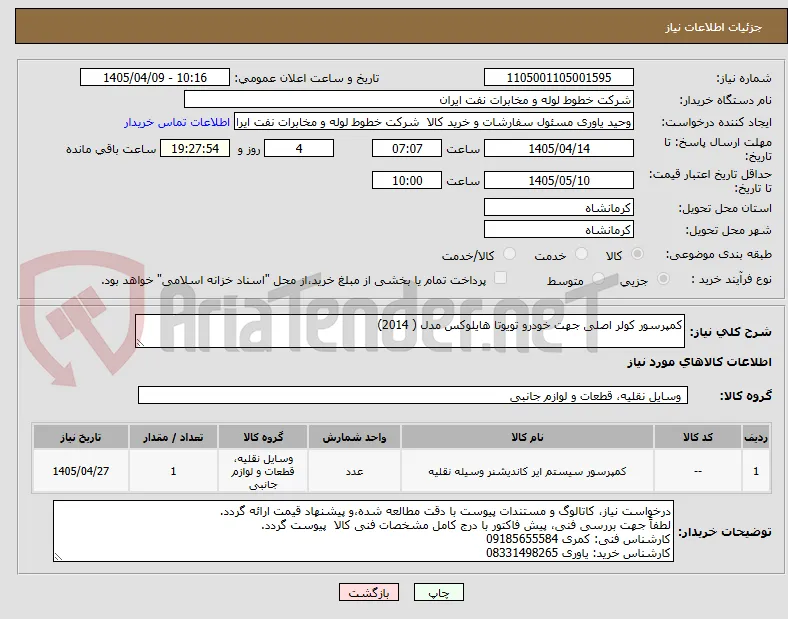Screen dimensions: 788x619
Task: Toggle the اسناد خزانه اسلامی payment checkbox
Action: click(x=500, y=278)
